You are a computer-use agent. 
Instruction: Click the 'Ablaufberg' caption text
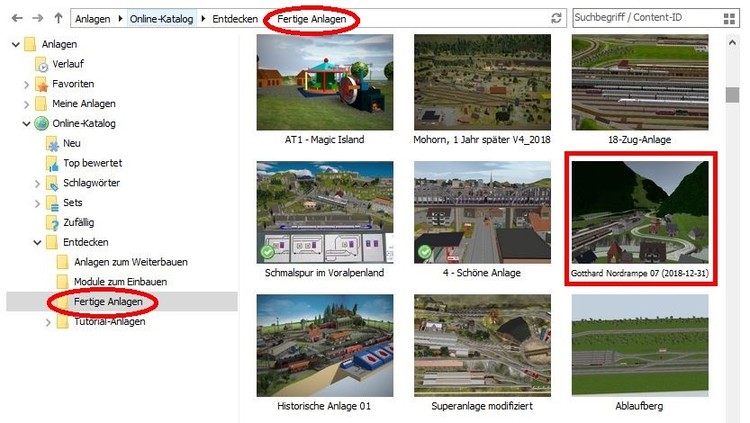click(x=639, y=406)
